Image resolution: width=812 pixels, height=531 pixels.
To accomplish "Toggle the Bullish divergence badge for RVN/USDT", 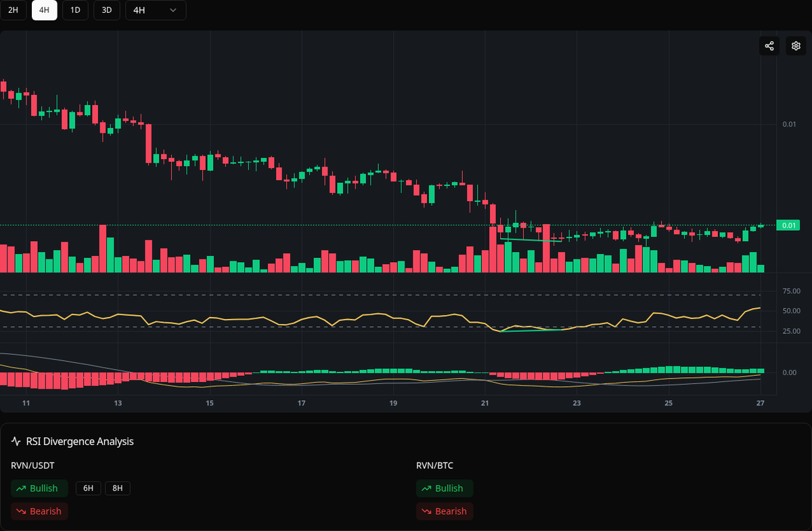I will coord(39,488).
